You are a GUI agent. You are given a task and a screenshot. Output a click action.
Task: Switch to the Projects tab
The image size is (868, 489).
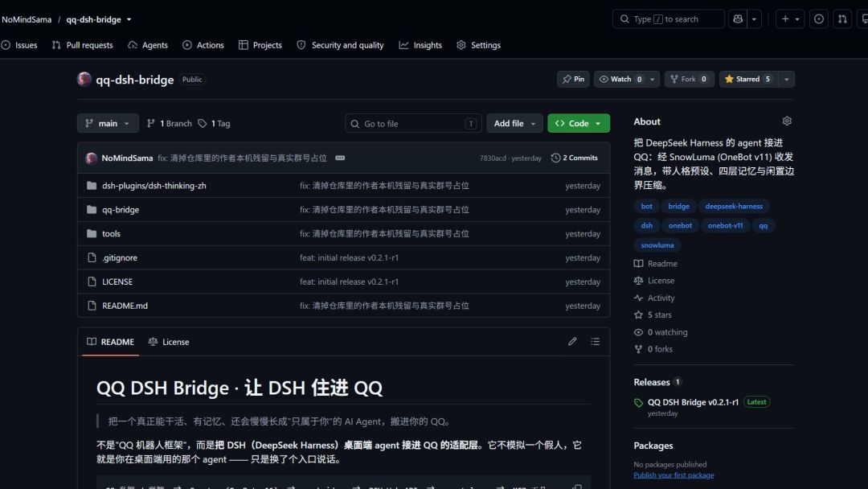[260, 45]
